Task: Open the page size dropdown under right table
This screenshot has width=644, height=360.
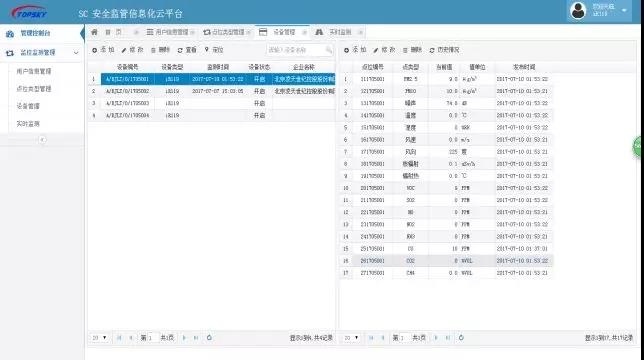Action: coord(351,337)
